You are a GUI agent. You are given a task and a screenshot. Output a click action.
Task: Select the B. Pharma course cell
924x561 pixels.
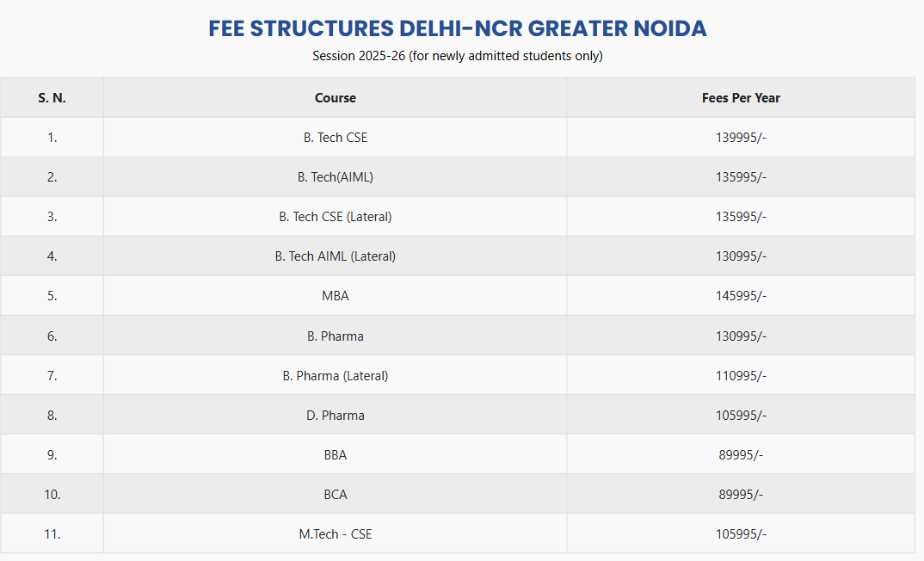click(x=335, y=336)
